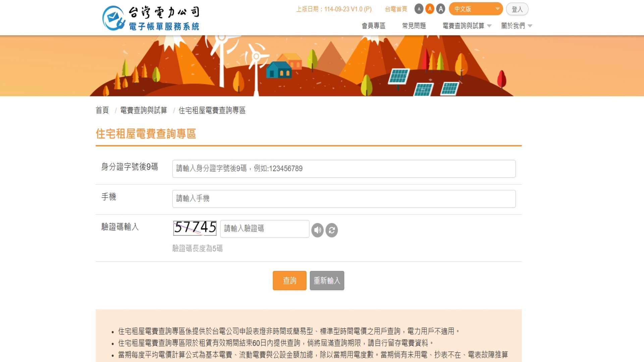Play the audio captcha speaker icon

[x=317, y=230]
